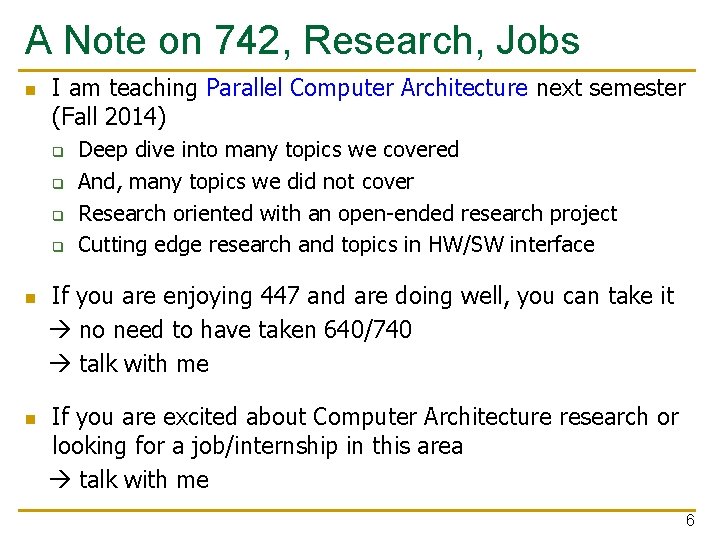Click the slide number 6
This screenshot has height=540, width=720.
click(x=690, y=520)
